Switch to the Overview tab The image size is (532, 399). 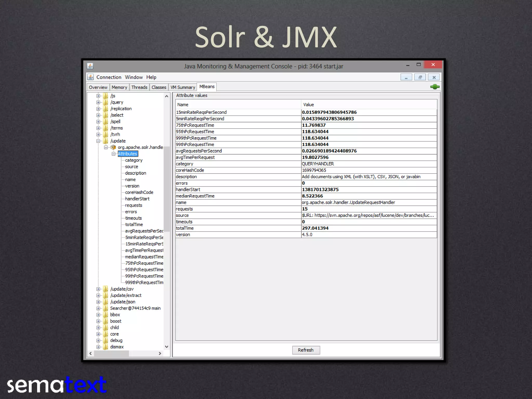(x=98, y=87)
